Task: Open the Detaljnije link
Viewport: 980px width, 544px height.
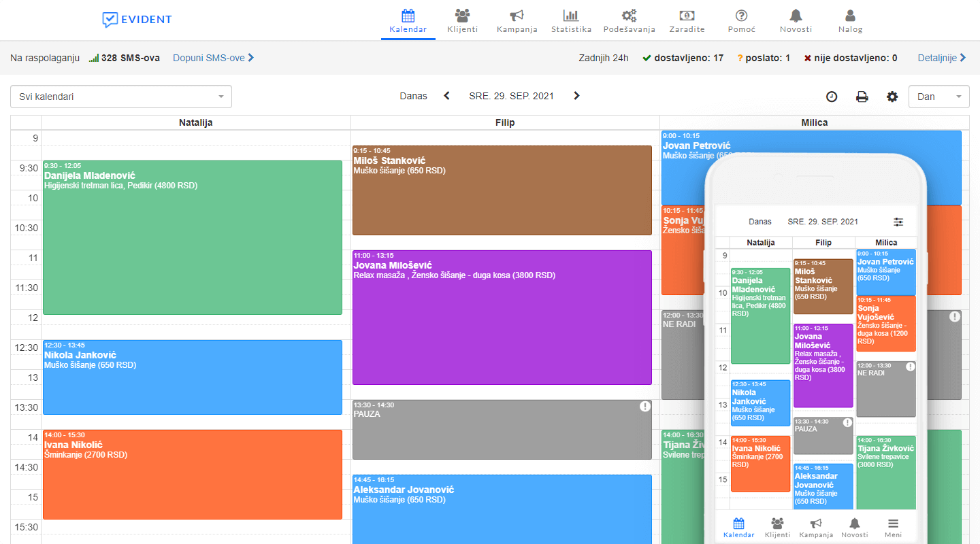Action: (x=942, y=58)
